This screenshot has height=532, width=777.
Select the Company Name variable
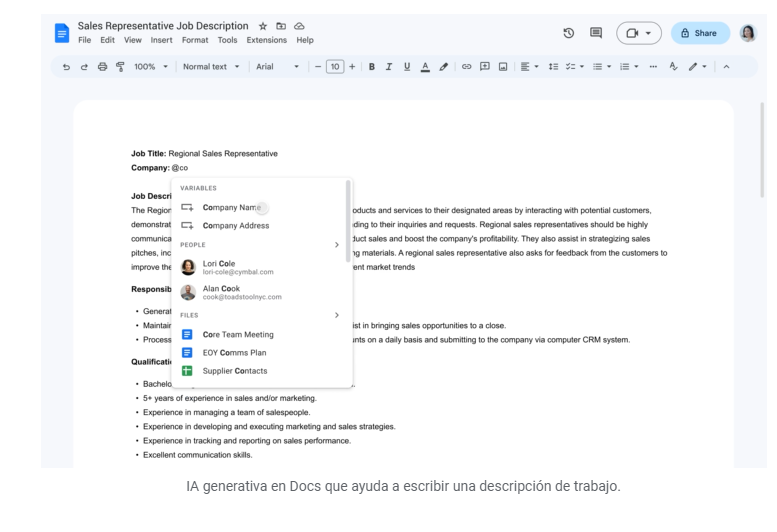pyautogui.click(x=262, y=208)
